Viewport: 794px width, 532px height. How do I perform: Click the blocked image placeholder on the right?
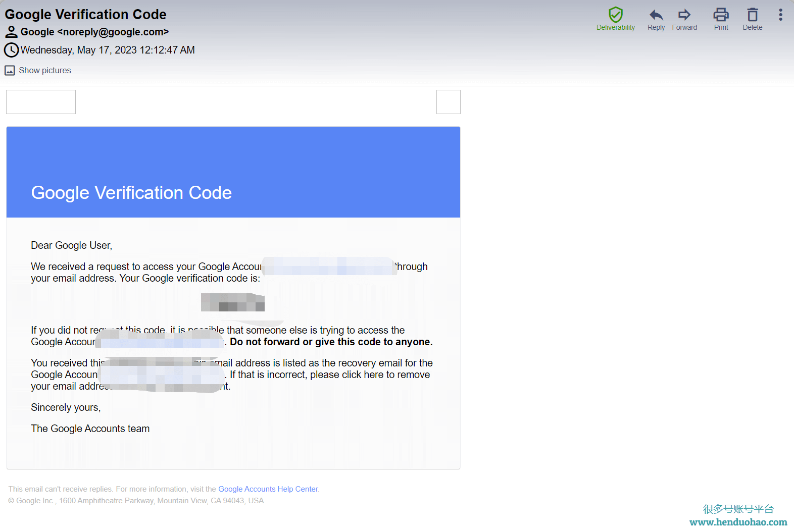[x=449, y=102]
